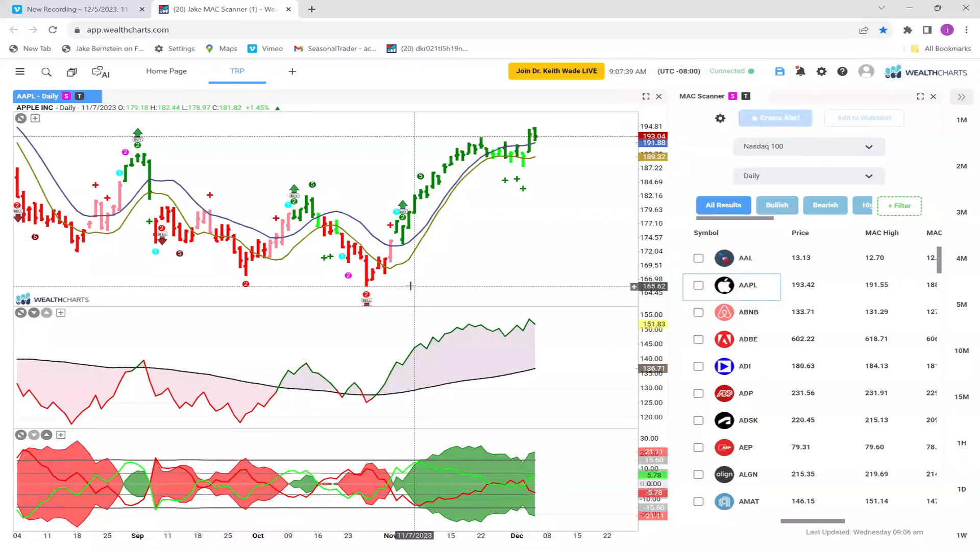This screenshot has width=980, height=551.
Task: Select the TRP workspace tab
Action: [237, 71]
